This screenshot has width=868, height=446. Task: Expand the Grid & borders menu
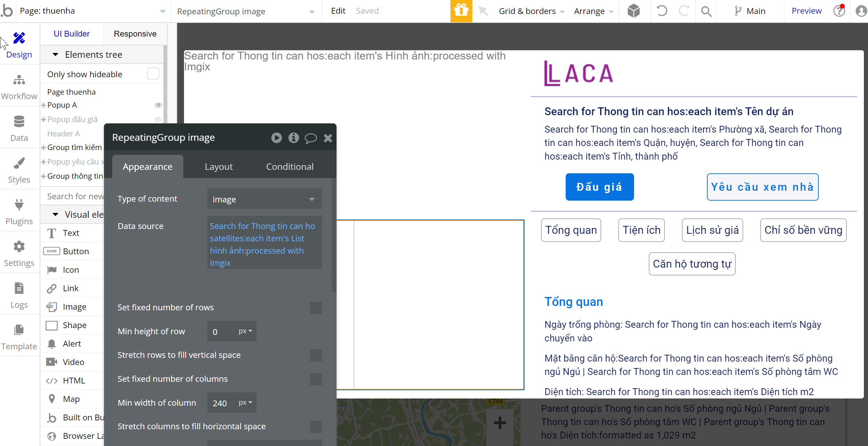531,11
